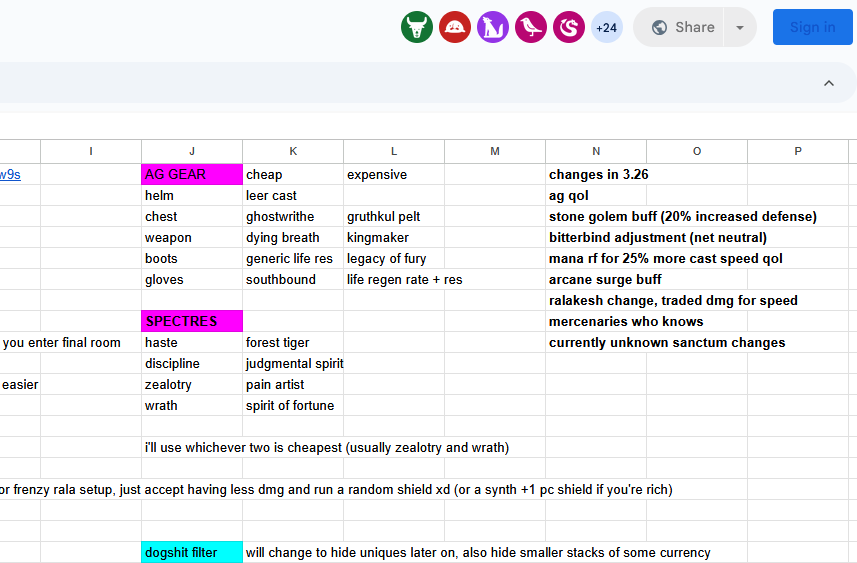Image resolution: width=857 pixels, height=563 pixels.
Task: Select the southbound cell
Action: pyautogui.click(x=293, y=279)
